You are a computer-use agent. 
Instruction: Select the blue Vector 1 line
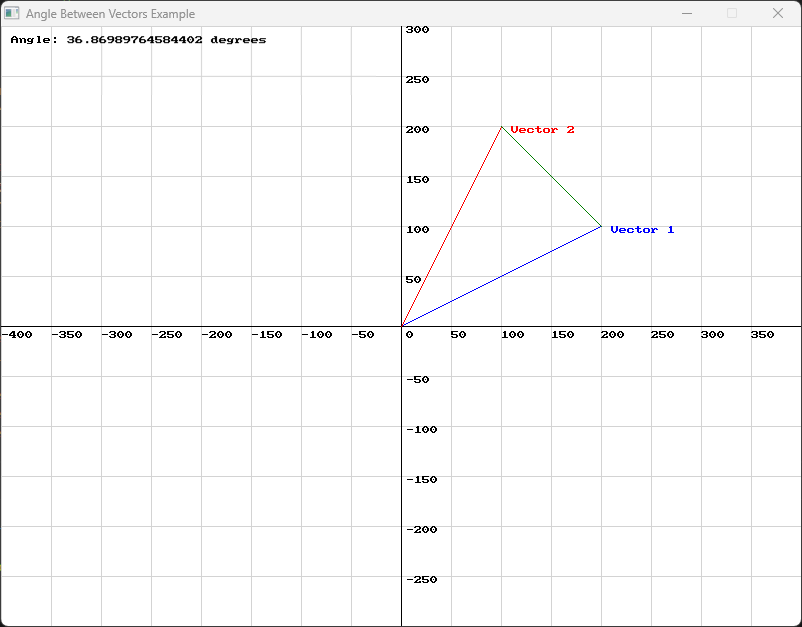[500, 277]
